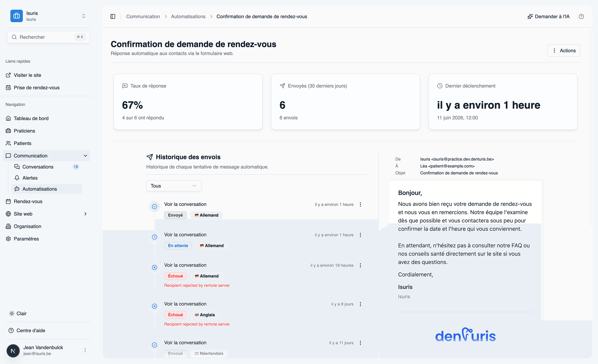Go to Automatisations breadcrumb
598x364 pixels.
[188, 16]
